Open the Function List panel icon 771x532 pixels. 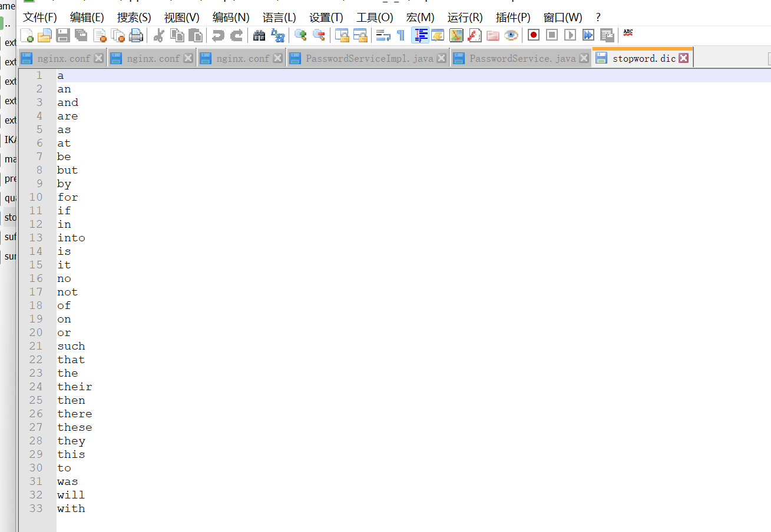pos(475,35)
